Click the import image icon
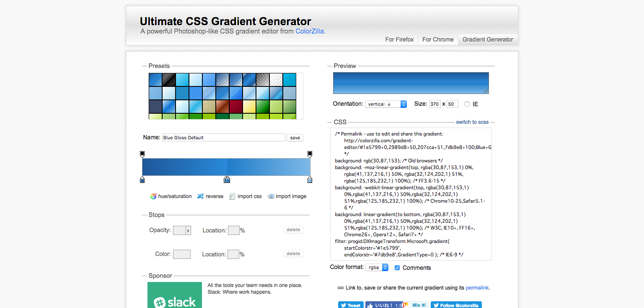 [x=271, y=196]
